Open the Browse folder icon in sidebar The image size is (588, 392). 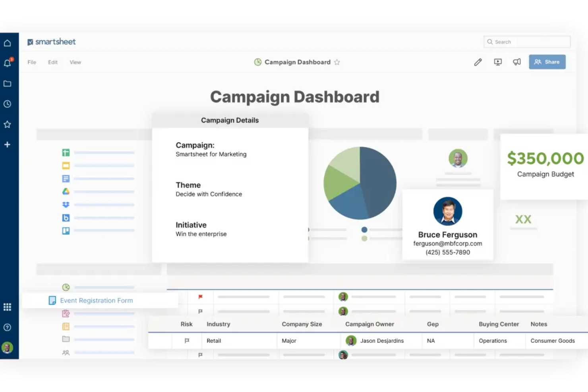(7, 84)
